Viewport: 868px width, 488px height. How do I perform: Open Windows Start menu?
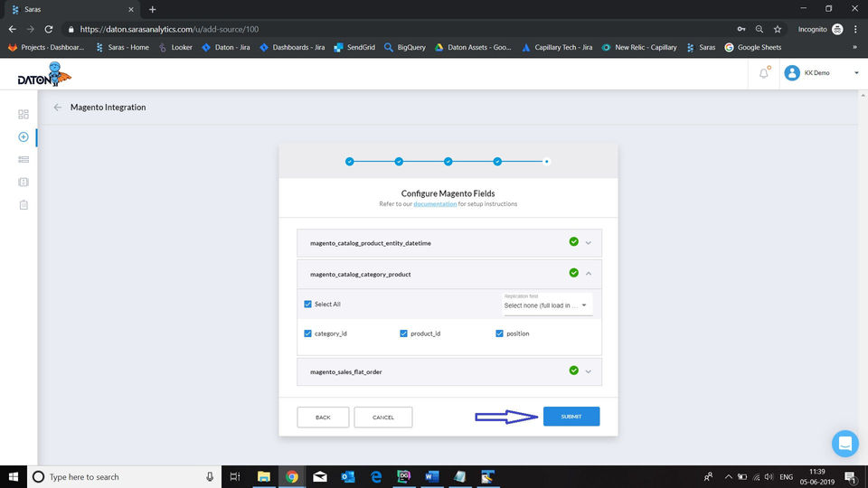(x=14, y=477)
